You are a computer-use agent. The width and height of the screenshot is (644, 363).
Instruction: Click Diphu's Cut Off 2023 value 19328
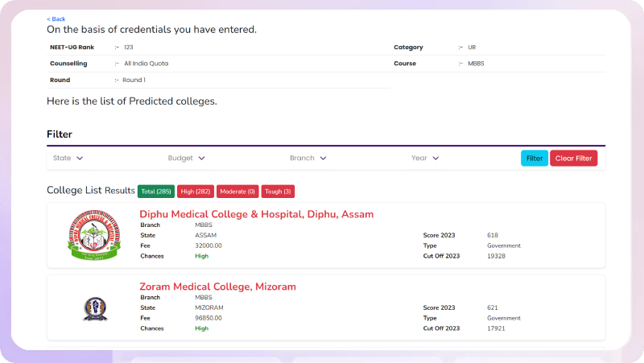497,256
